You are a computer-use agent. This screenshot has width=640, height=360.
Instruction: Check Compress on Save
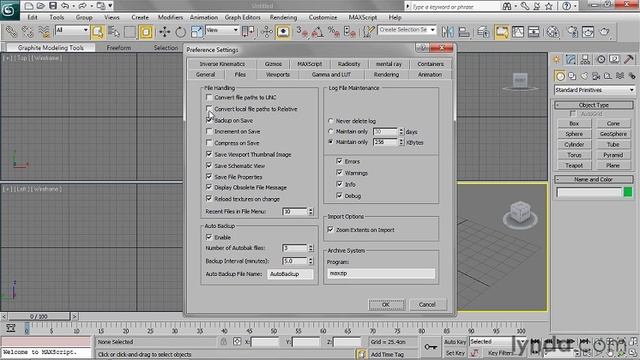point(209,143)
